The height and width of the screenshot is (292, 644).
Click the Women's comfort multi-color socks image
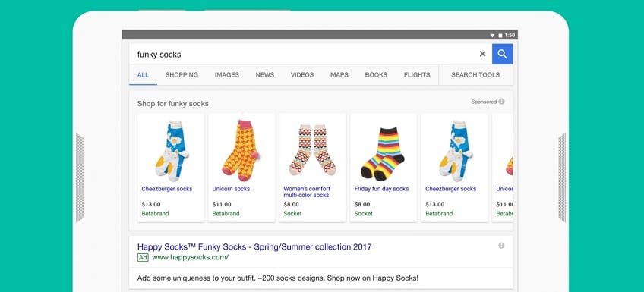[312, 149]
